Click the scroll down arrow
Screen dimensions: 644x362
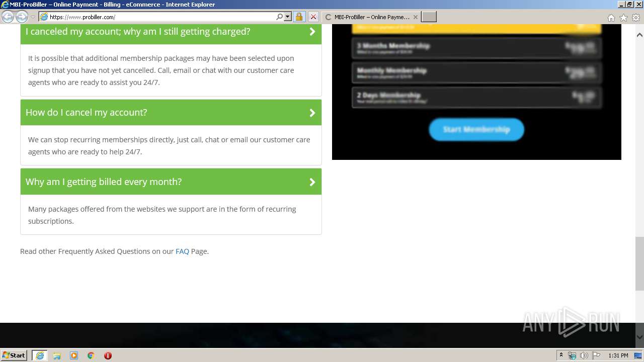point(639,337)
